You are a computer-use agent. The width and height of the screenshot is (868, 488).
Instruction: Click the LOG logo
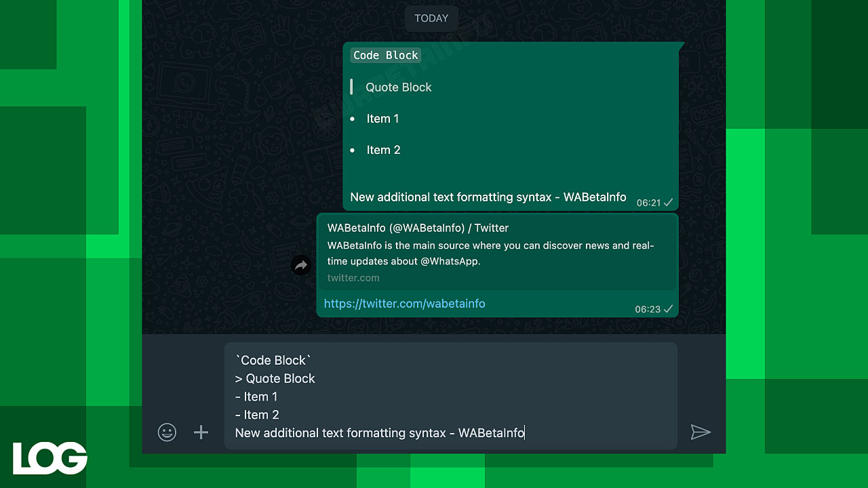[x=50, y=458]
